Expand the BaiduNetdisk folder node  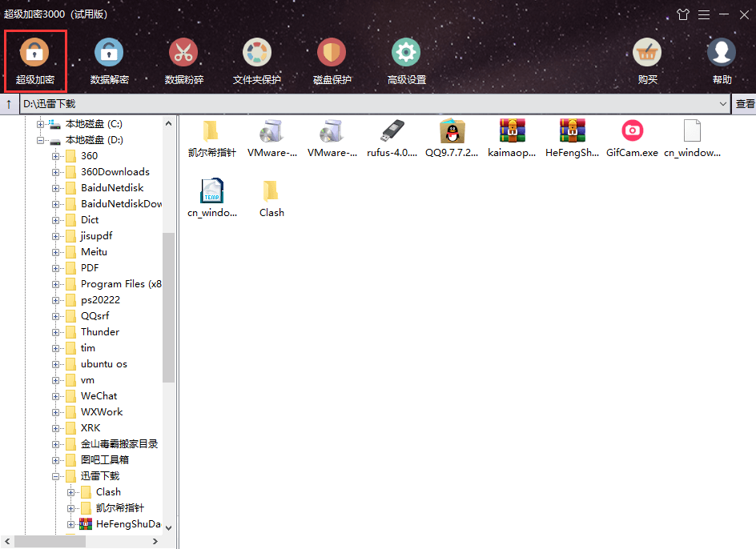point(56,188)
